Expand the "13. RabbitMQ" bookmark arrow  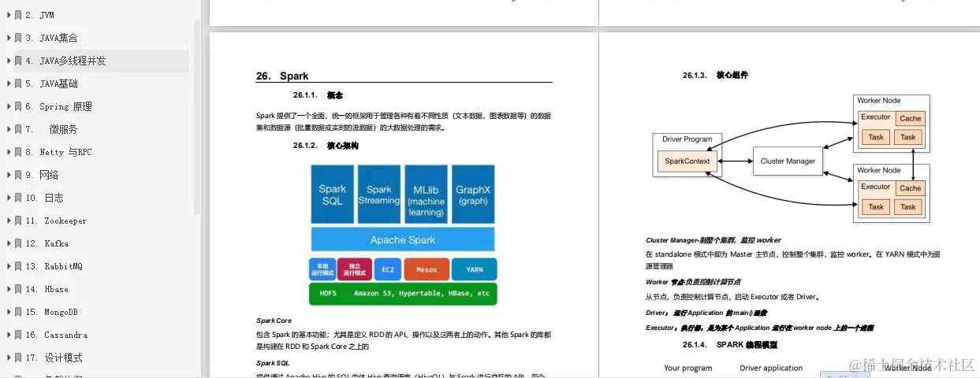[9, 266]
